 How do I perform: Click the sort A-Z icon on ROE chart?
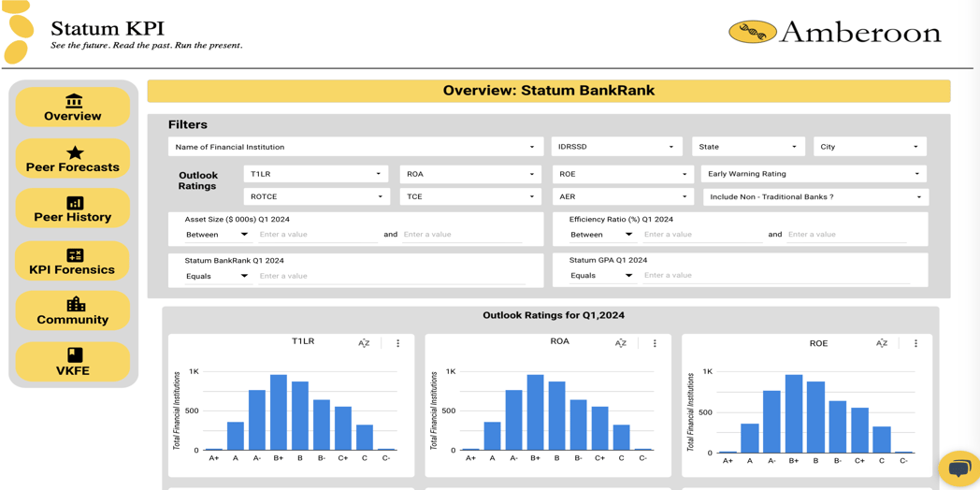pyautogui.click(x=881, y=343)
